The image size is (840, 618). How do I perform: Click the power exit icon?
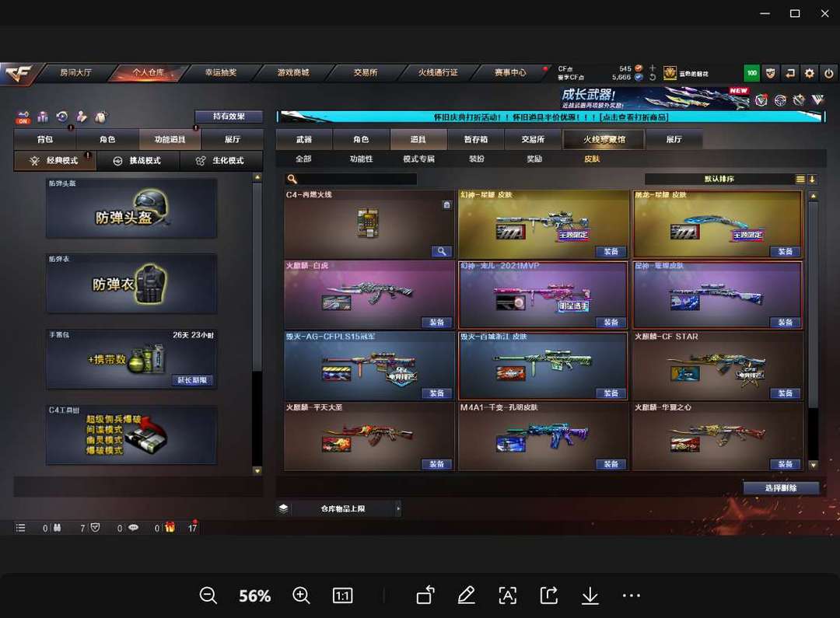[829, 73]
